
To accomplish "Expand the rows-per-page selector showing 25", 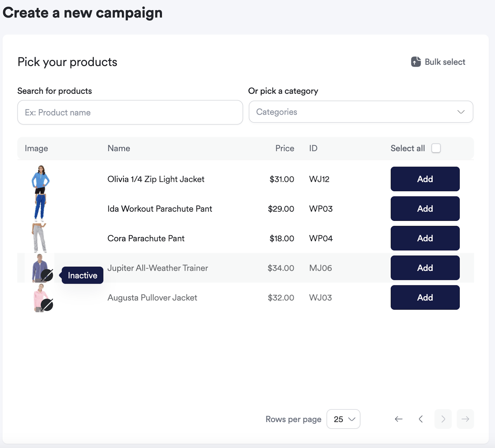I will click(343, 419).
